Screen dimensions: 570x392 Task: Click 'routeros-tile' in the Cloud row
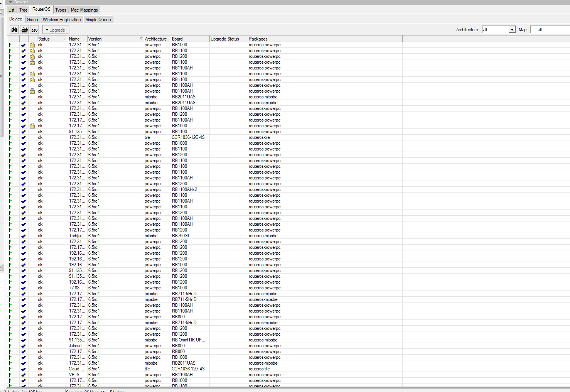point(259,369)
